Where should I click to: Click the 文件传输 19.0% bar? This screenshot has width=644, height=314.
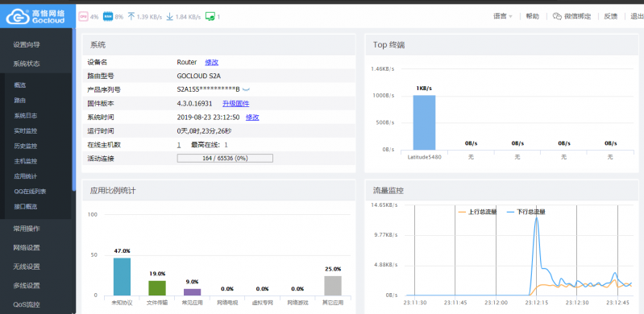[x=157, y=288]
